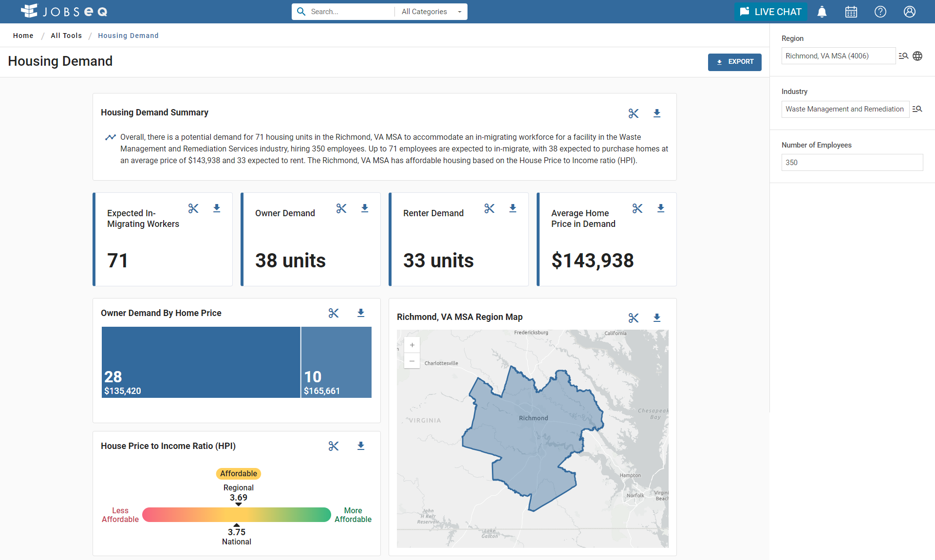Zoom in on the region map
Viewport: 935px width, 560px height.
(x=412, y=345)
